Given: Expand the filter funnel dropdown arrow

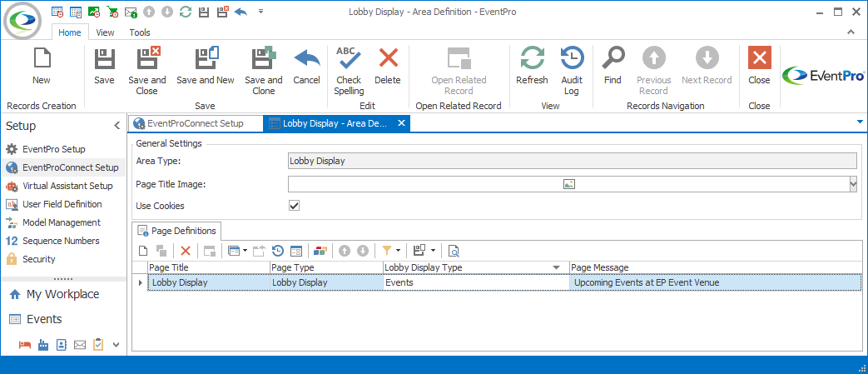Looking at the screenshot, I should 398,251.
